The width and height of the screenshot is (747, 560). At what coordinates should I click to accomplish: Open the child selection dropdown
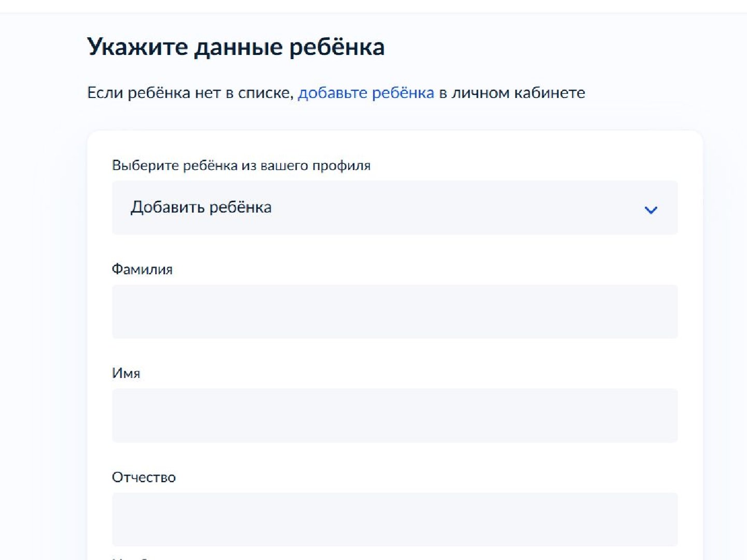pyautogui.click(x=394, y=207)
